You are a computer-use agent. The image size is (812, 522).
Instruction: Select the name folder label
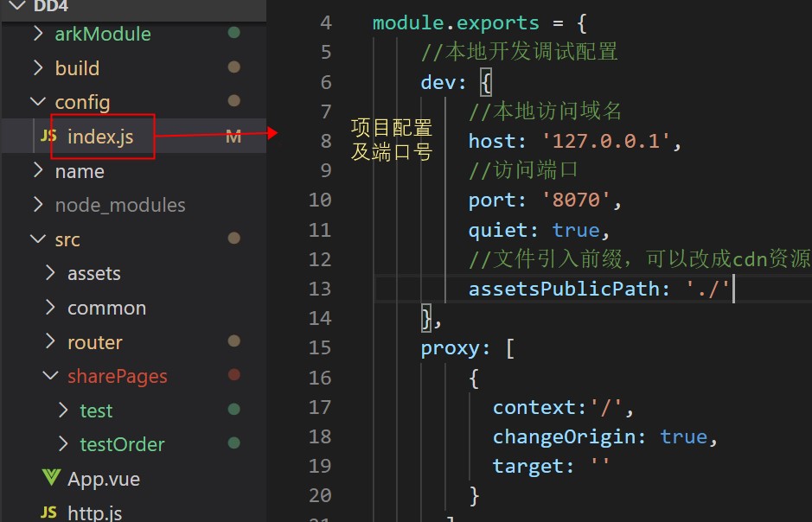(x=80, y=171)
